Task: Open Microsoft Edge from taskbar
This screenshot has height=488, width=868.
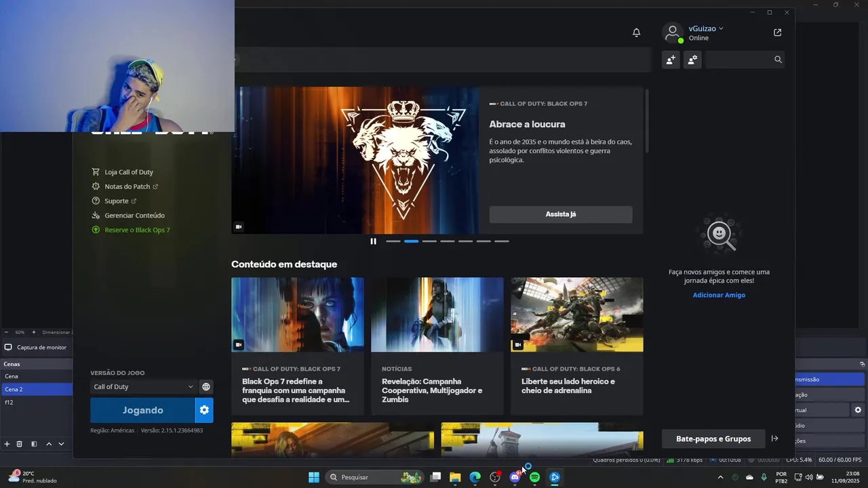Action: pyautogui.click(x=475, y=477)
